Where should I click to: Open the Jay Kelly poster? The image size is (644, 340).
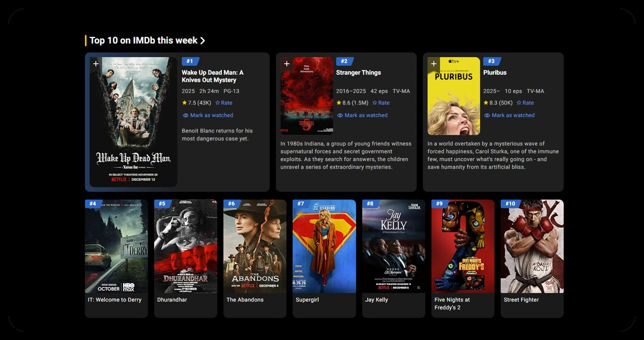[x=393, y=247]
